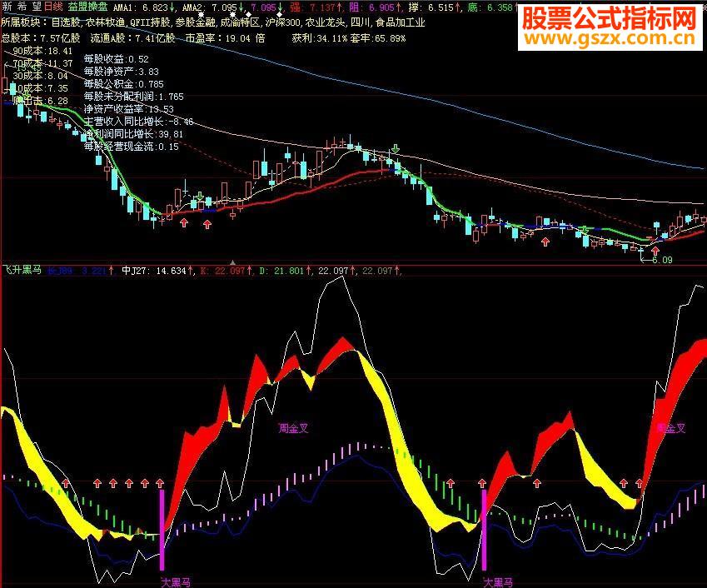This screenshot has width=707, height=588.
Task: Click the red arrow directly above first magenta bar
Action: [x=160, y=483]
